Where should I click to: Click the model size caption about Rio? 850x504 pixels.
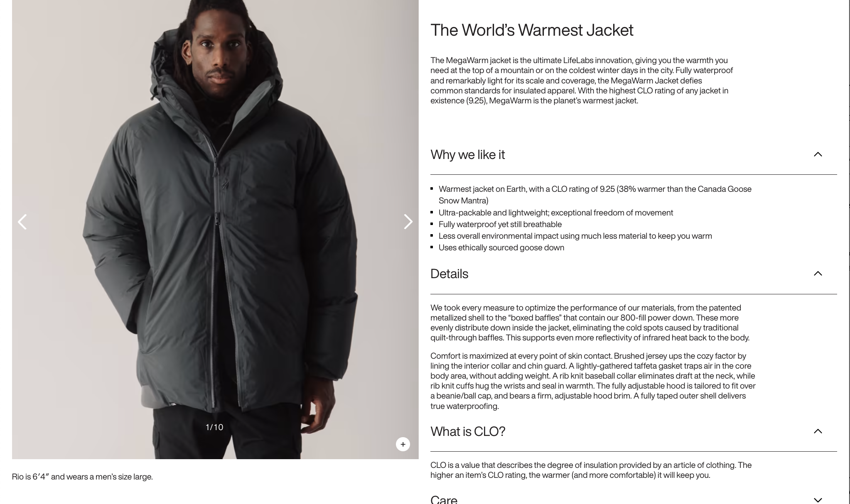pos(82,477)
